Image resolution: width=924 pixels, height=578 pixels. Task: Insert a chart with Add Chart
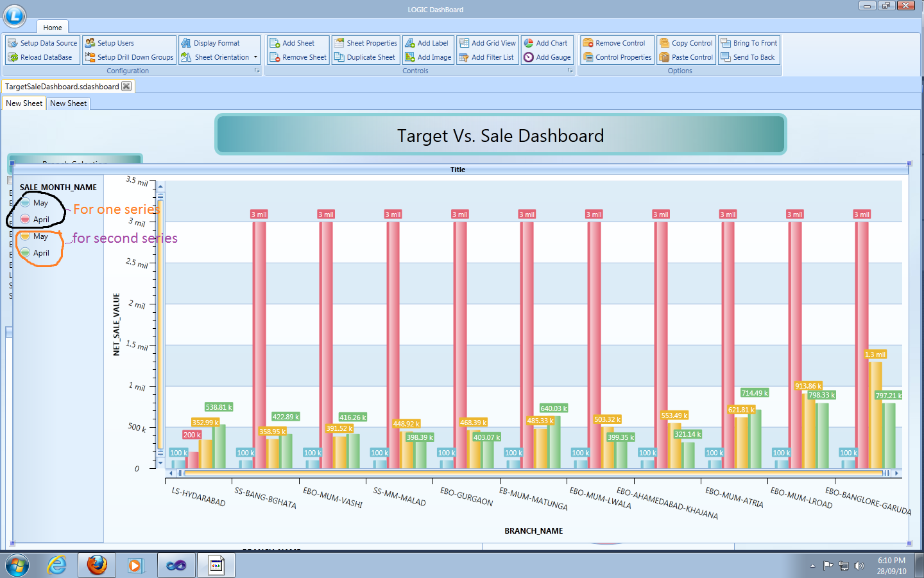545,43
